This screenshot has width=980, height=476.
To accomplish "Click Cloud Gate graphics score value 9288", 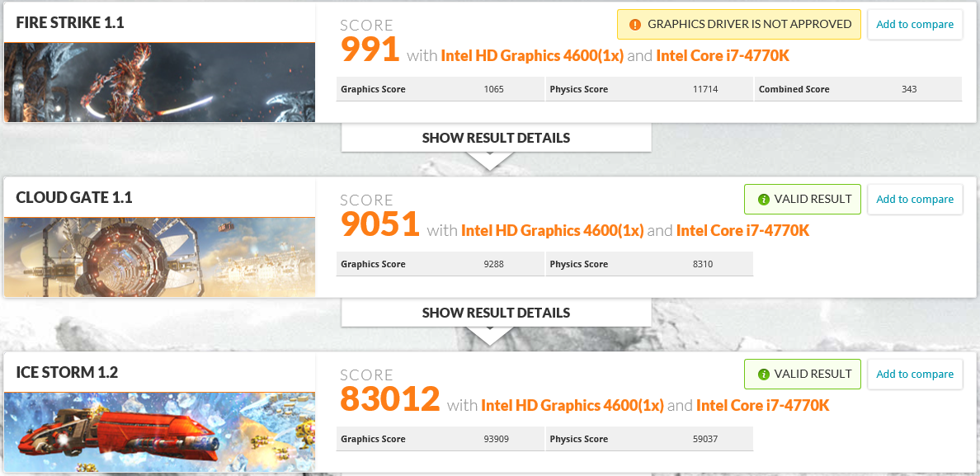I will [494, 264].
